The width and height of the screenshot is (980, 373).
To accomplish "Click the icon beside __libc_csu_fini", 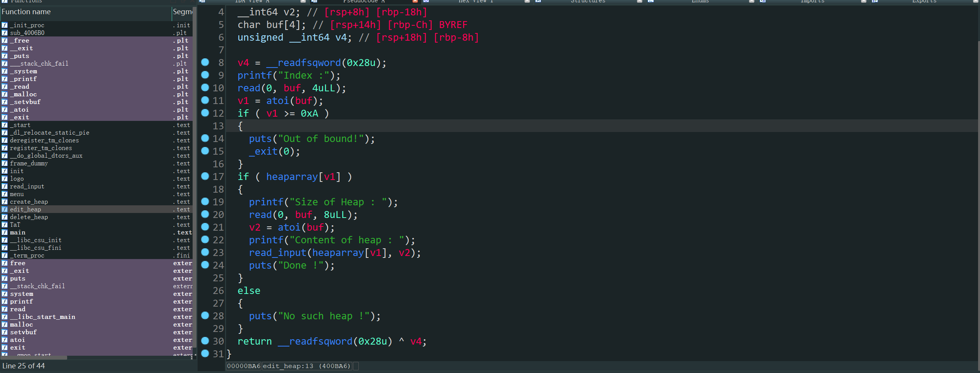I will pos(5,248).
